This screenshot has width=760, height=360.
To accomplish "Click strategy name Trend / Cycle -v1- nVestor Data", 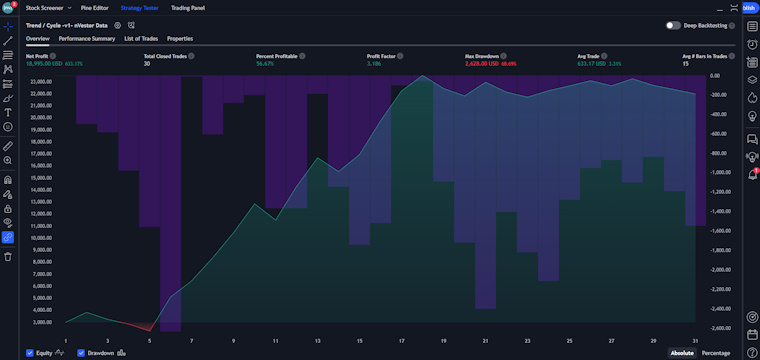I will (x=67, y=26).
